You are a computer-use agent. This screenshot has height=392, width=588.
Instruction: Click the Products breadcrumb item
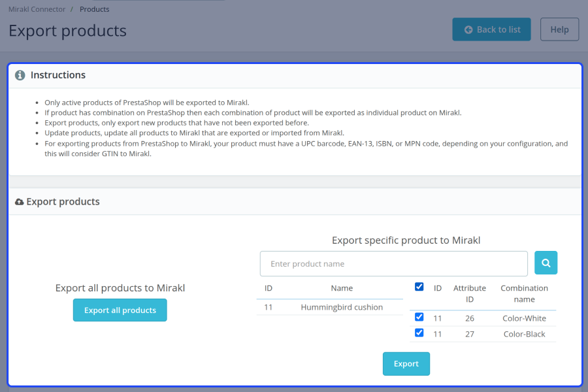click(94, 9)
